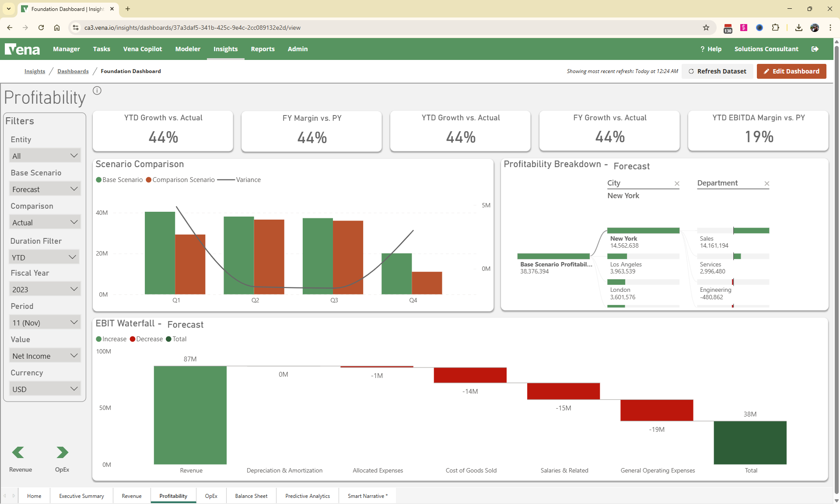Screen dimensions: 840x504
Task: Remove the City filter with its X
Action: click(677, 184)
